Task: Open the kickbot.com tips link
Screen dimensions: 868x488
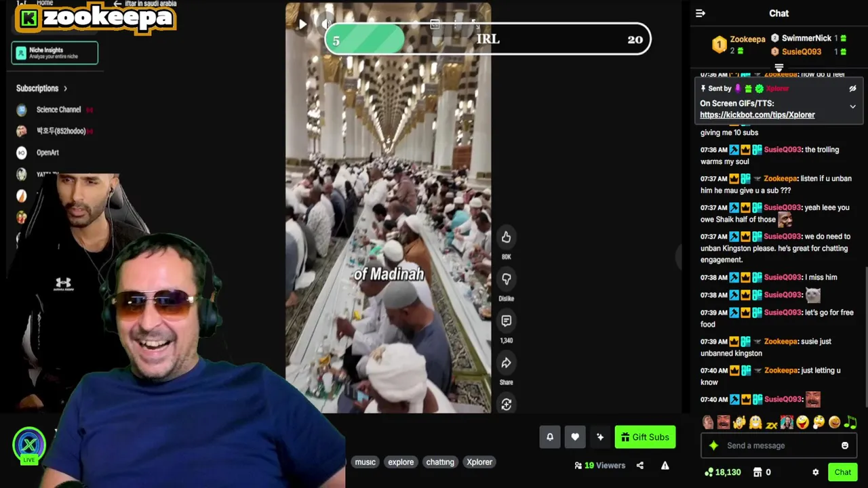Action: pyautogui.click(x=757, y=115)
